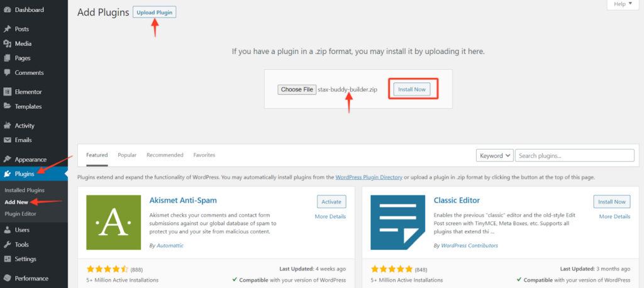Click Choose File to pick zip
The width and height of the screenshot is (644, 288).
pyautogui.click(x=297, y=89)
